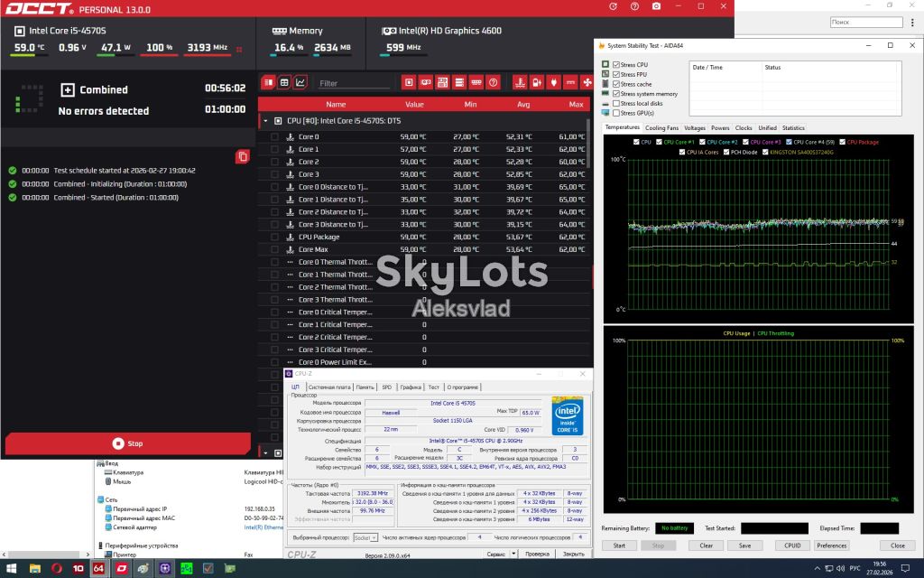Filter sensors by temperature thermometer icon
924x578 pixels.
point(520,82)
